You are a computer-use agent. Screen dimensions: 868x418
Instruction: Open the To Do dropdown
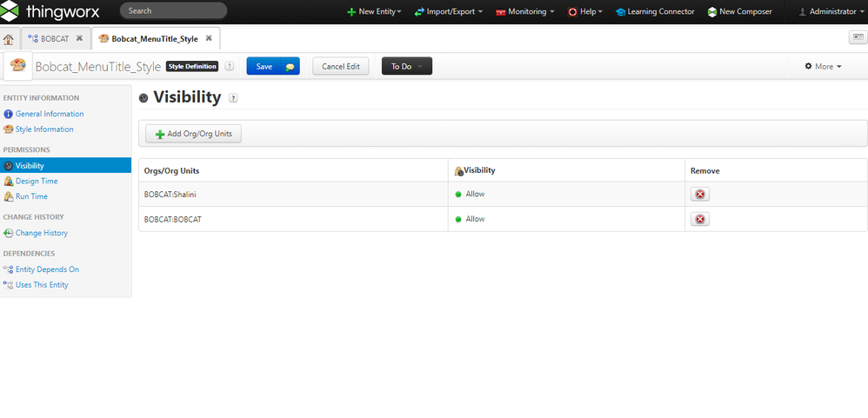pos(406,66)
